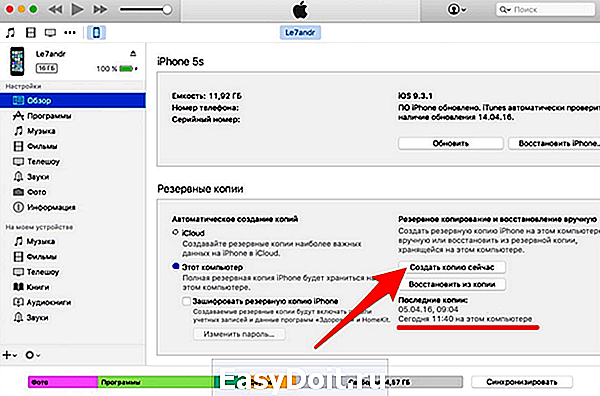
Task: Click the Обновить button
Action: pos(450,143)
